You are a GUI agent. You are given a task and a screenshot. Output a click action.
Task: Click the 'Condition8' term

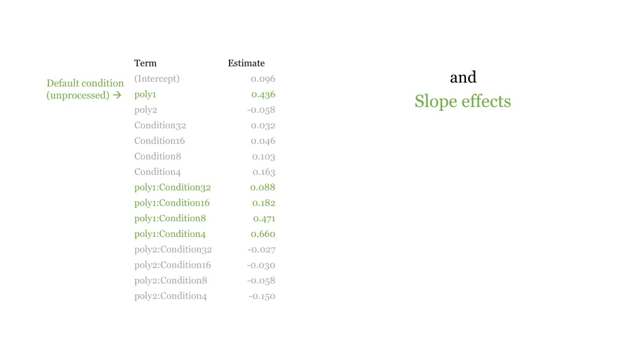[158, 156]
